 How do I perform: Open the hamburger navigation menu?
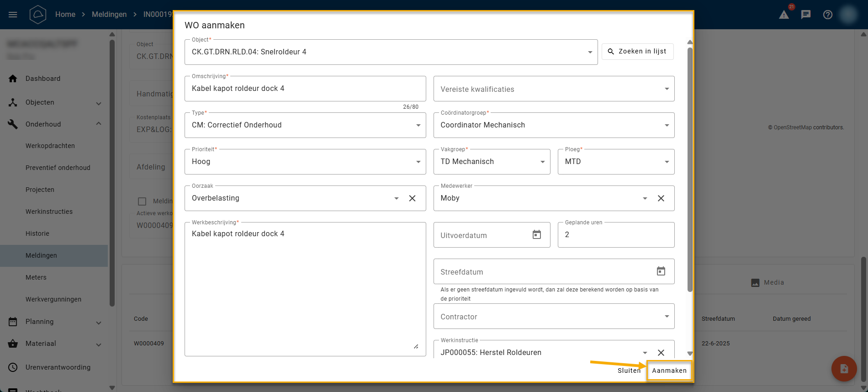(x=13, y=15)
